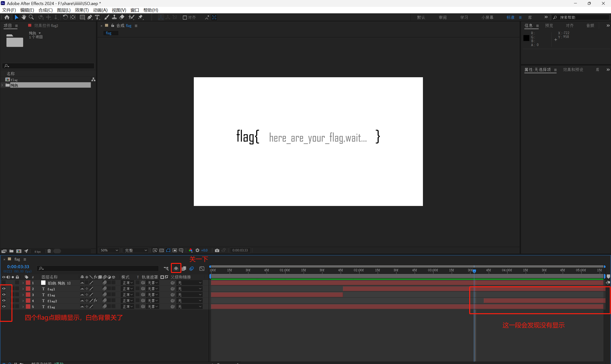611x364 pixels.
Task: Open the 50% magnification dropdown
Action: point(109,250)
